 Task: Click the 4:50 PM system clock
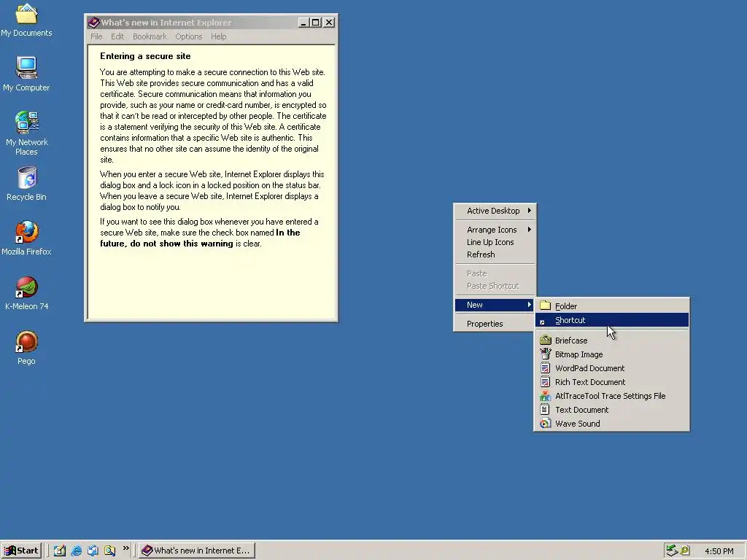point(719,551)
